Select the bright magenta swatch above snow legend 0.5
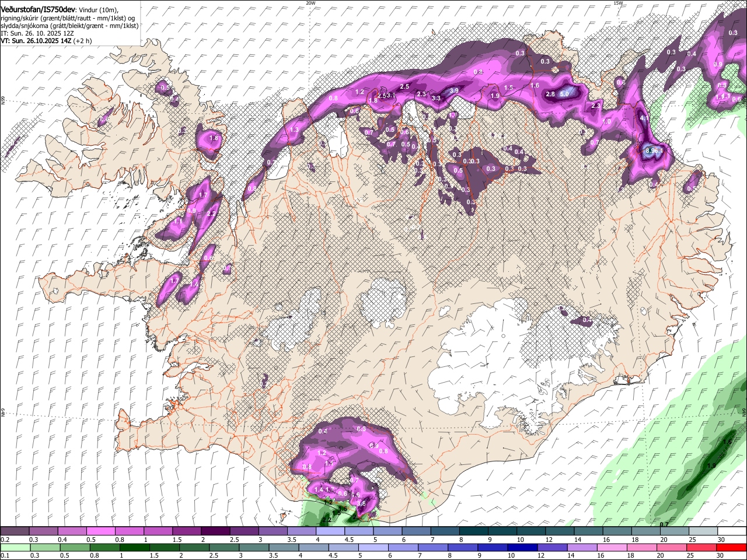The height and width of the screenshot is (560, 747). pos(101,531)
